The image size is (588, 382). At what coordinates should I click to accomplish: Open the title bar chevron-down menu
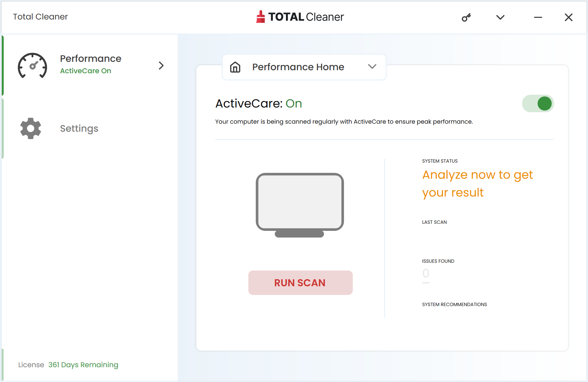pos(500,17)
